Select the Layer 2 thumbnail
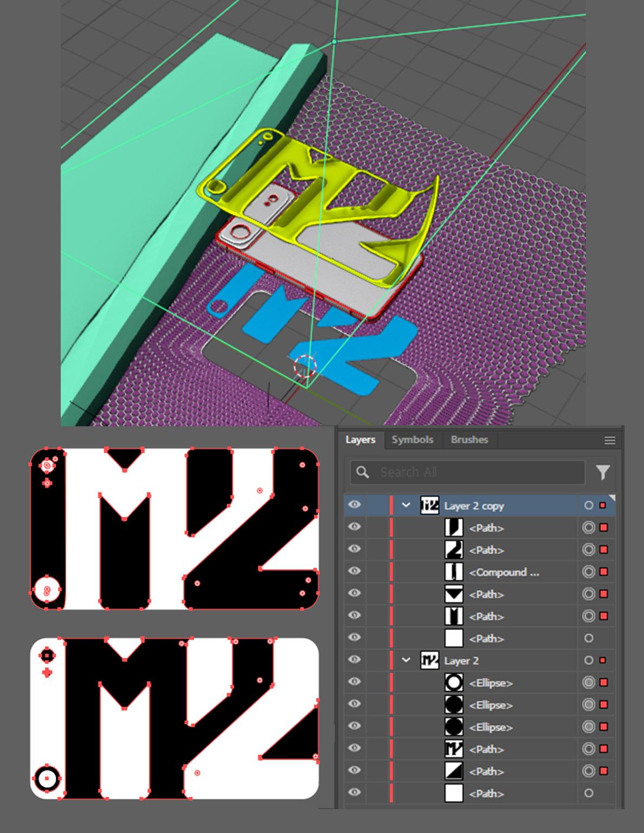Viewport: 644px width, 833px height. click(x=429, y=661)
